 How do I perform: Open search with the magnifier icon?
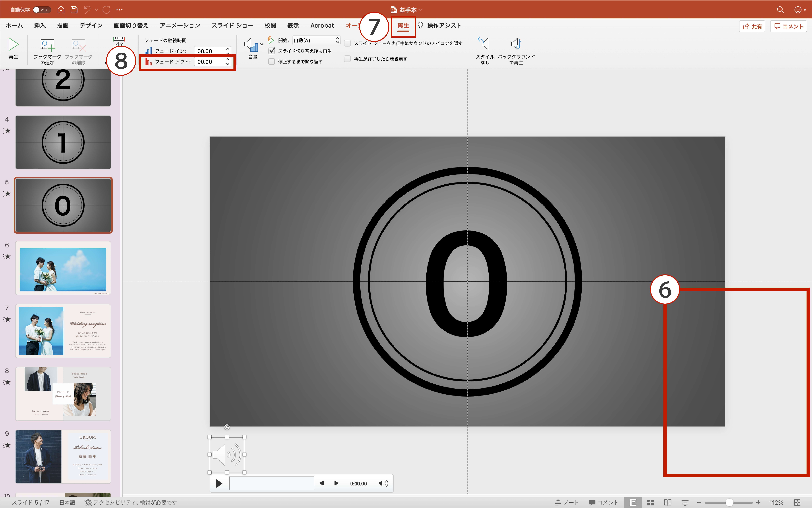pyautogui.click(x=780, y=10)
